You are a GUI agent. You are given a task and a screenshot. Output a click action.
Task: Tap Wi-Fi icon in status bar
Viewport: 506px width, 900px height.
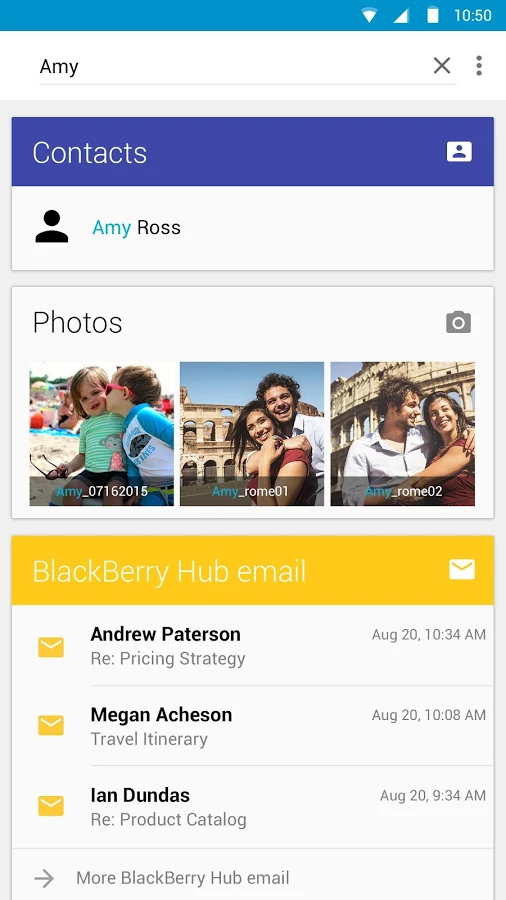(x=369, y=15)
